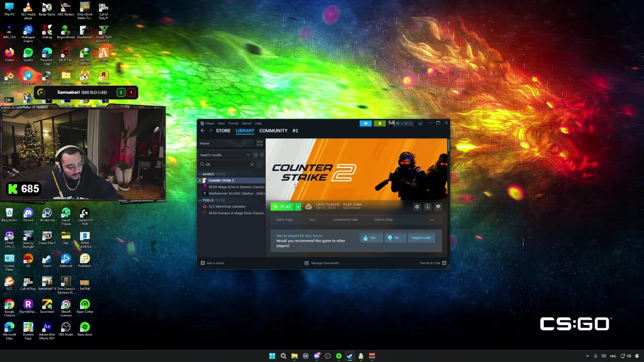This screenshot has height=362, width=644.
Task: Open the #1 profile tab in Steam
Action: point(295,131)
